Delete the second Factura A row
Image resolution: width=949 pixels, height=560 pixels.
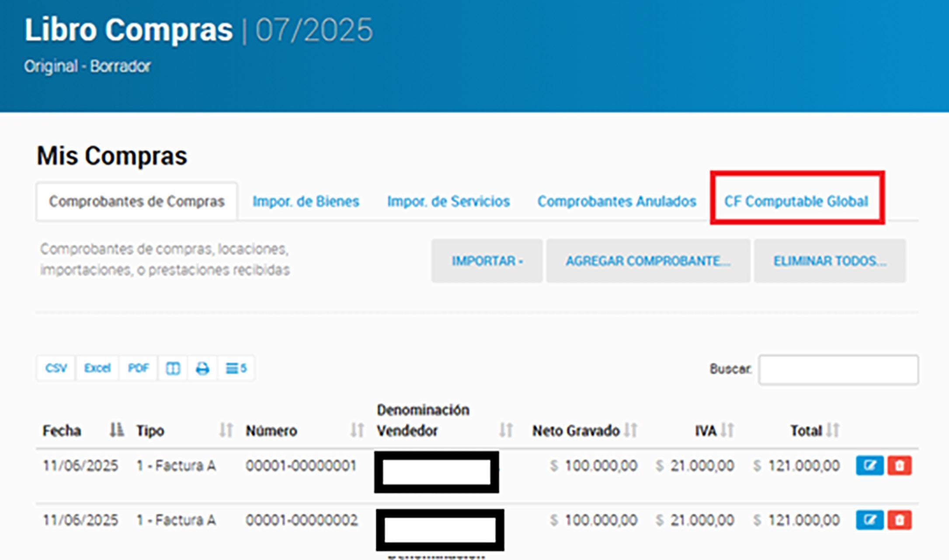pyautogui.click(x=899, y=520)
